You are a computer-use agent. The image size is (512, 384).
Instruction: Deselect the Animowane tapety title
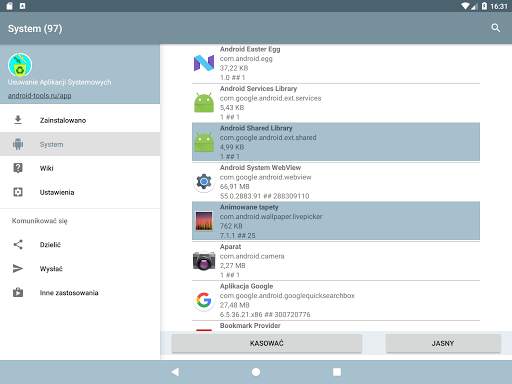[249, 207]
